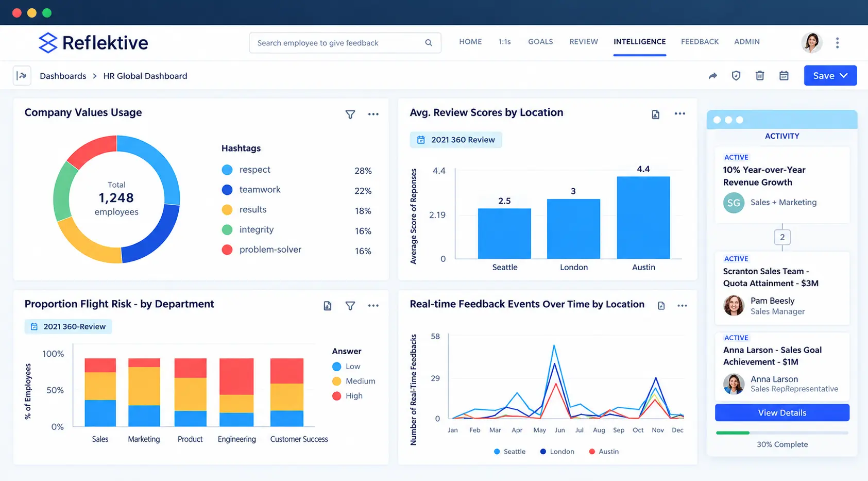Open more options on Real-time Feedback Events
Viewport: 868px width, 481px height.
[x=682, y=306]
